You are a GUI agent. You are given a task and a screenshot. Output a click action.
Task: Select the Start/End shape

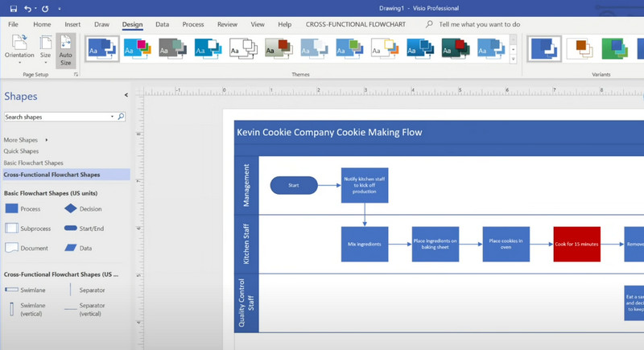point(85,229)
